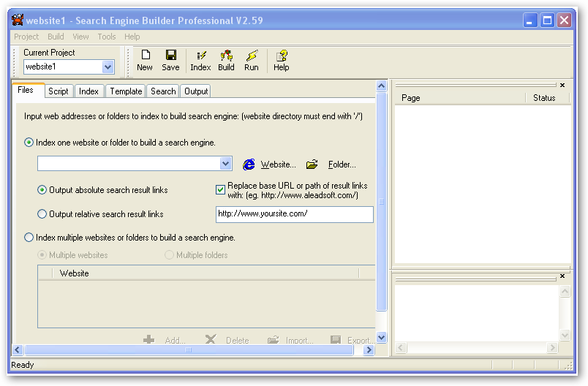Image resolution: width=588 pixels, height=386 pixels.
Task: Select Output absolute search result links
Action: 42,189
